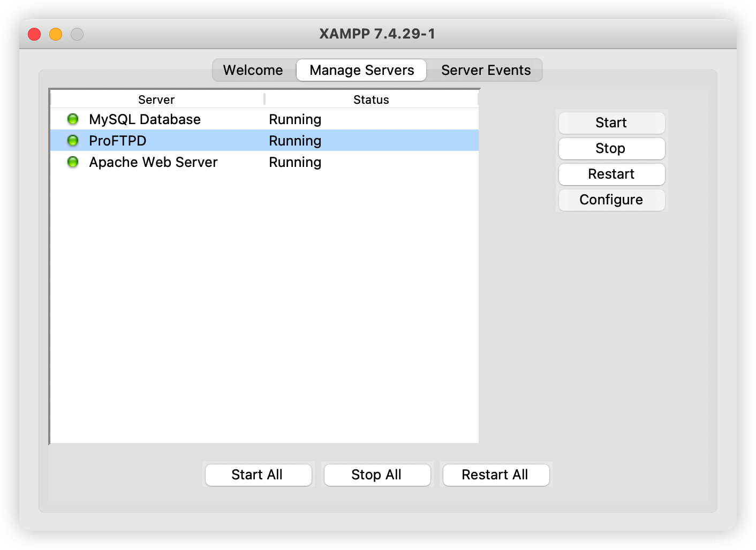Open Configure for the selected server
Image resolution: width=756 pixels, height=550 pixels.
(611, 200)
